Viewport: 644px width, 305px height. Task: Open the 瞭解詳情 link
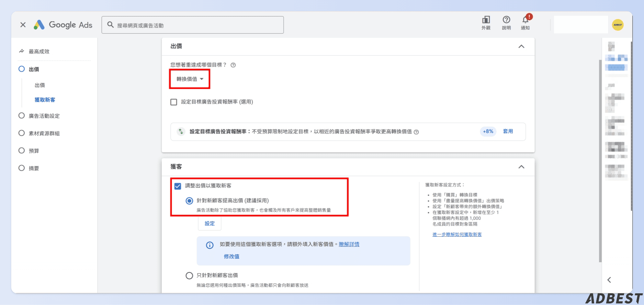349,244
